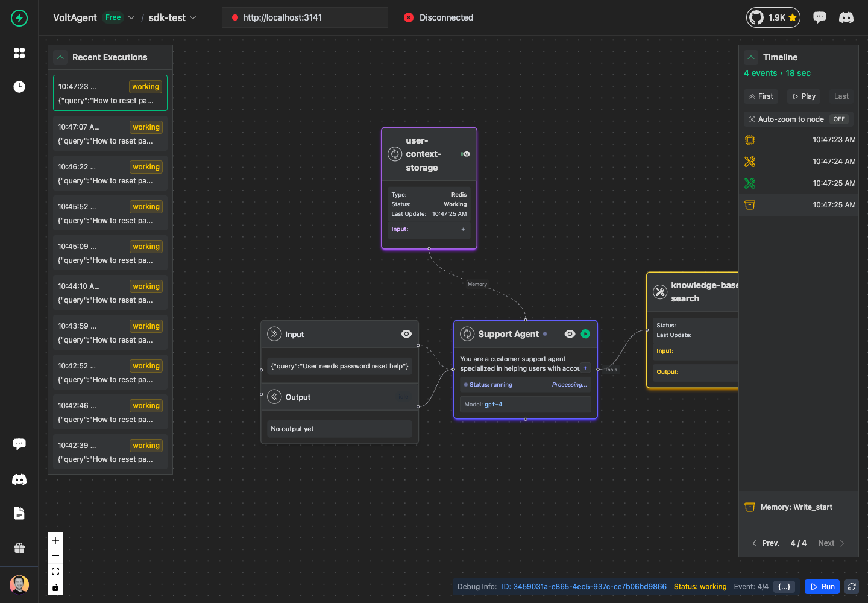Image resolution: width=868 pixels, height=603 pixels.
Task: Run the agent with Run button
Action: 822,587
